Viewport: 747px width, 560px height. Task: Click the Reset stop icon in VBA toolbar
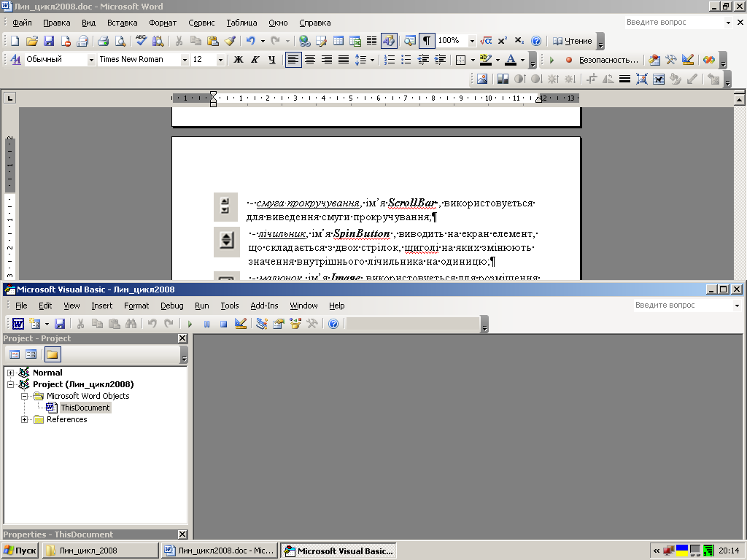coord(223,324)
